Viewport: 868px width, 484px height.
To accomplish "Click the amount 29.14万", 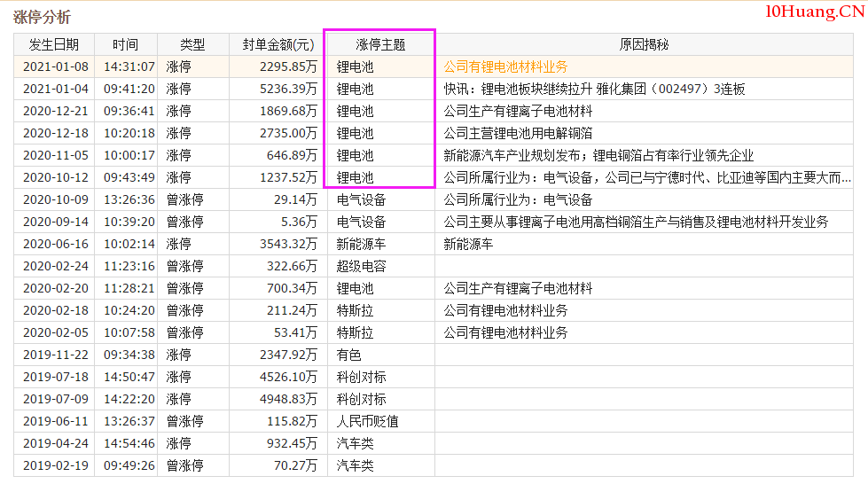I will [x=295, y=200].
